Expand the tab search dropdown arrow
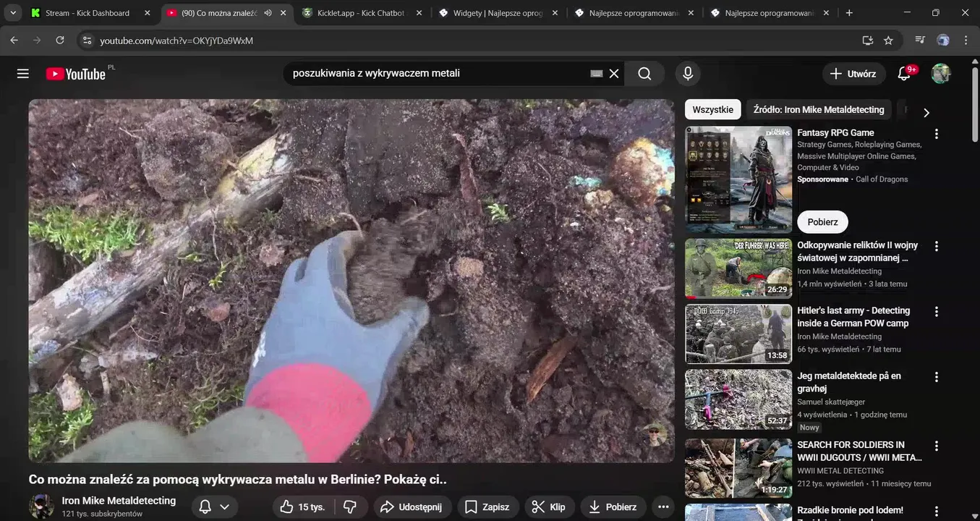Viewport: 980px width, 521px height. [x=13, y=13]
